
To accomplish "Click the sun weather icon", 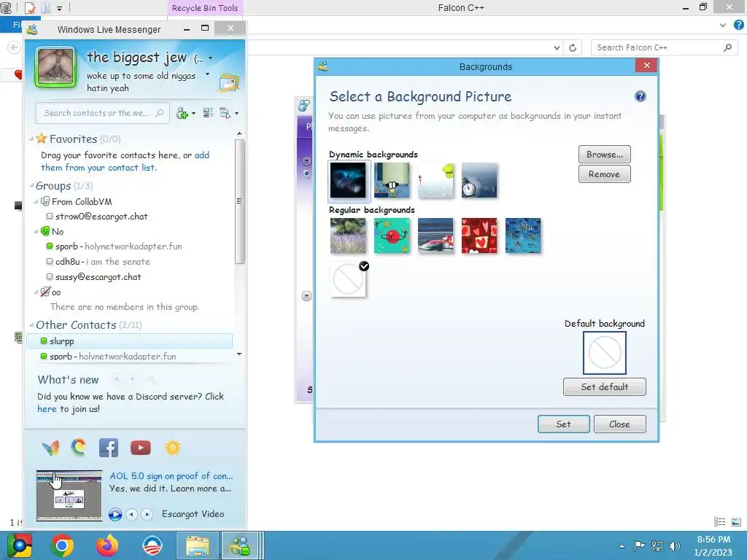I will 172,448.
